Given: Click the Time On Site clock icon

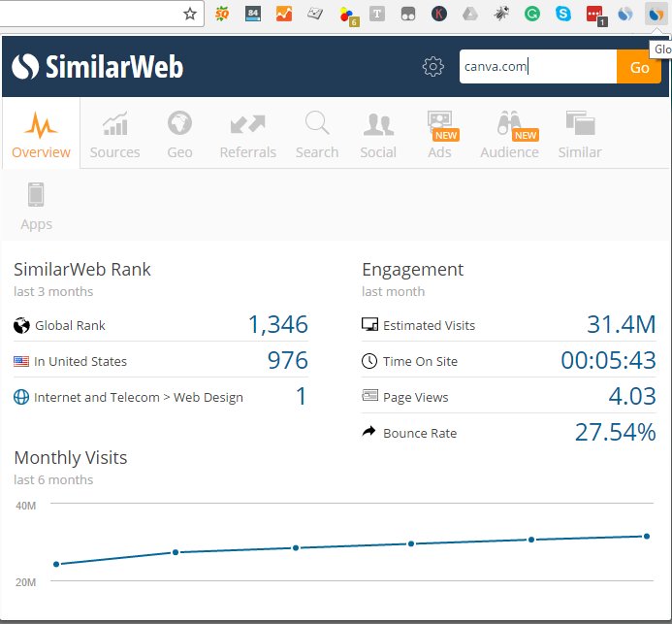Looking at the screenshot, I should point(369,361).
